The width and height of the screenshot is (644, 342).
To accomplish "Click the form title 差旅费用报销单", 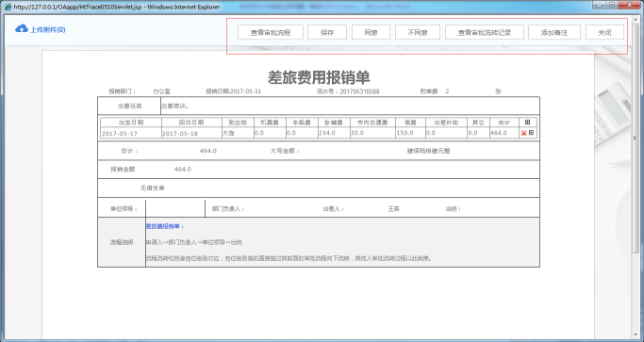I will pyautogui.click(x=319, y=76).
